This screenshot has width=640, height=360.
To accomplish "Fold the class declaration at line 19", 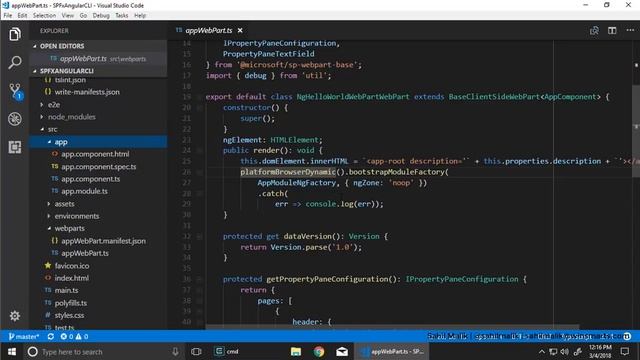I will [199, 97].
